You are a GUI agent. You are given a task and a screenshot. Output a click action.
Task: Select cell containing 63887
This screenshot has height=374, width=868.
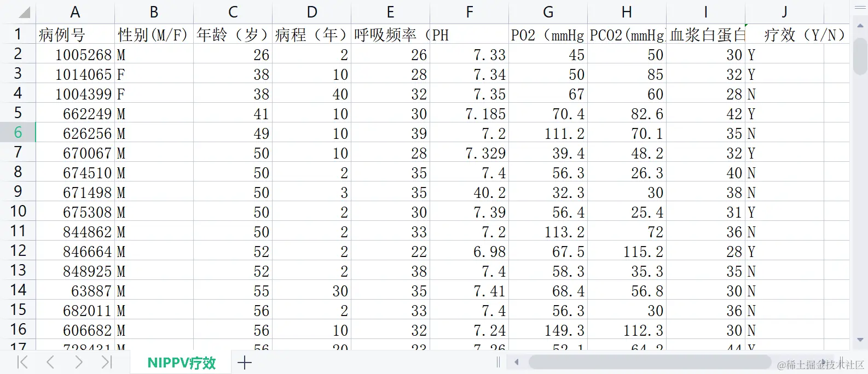pos(76,290)
